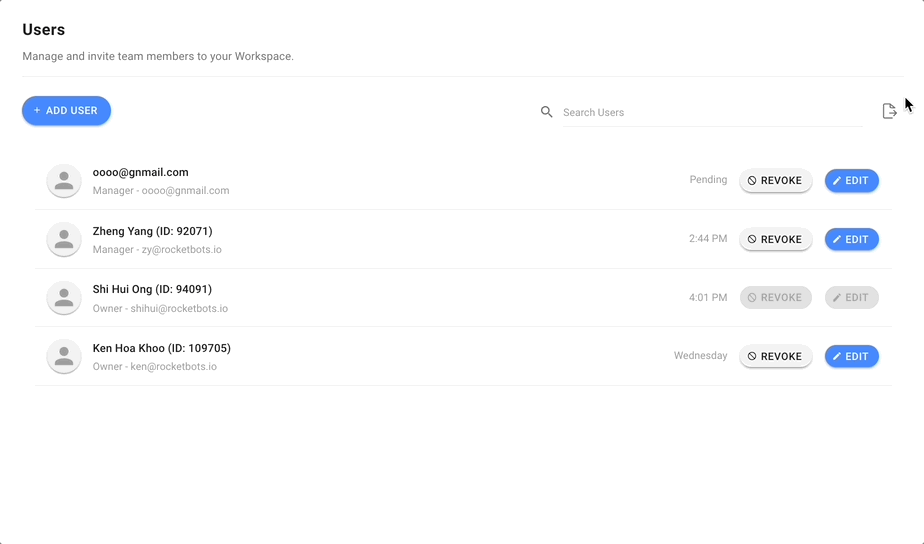
Task: Click Ken Hoa Khoo's avatar icon
Action: point(64,356)
